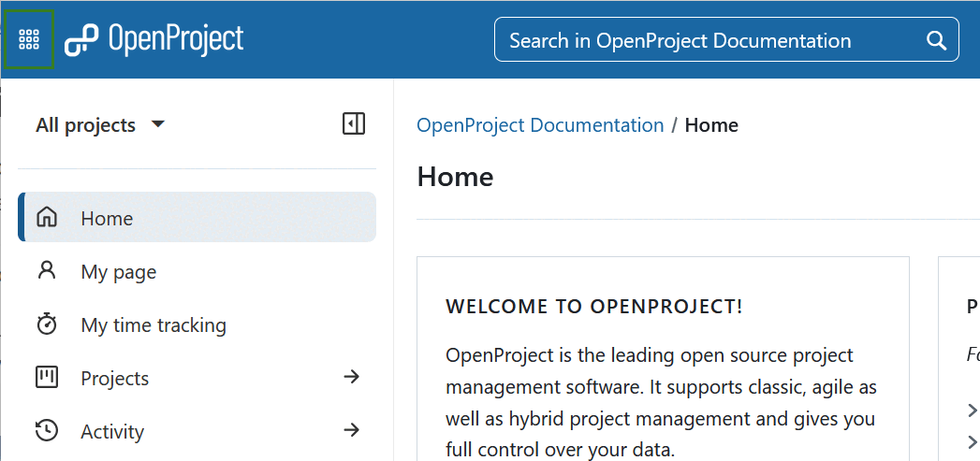This screenshot has width=980, height=461.
Task: Collapse the sidebar with the panel toggle
Action: coord(354,123)
